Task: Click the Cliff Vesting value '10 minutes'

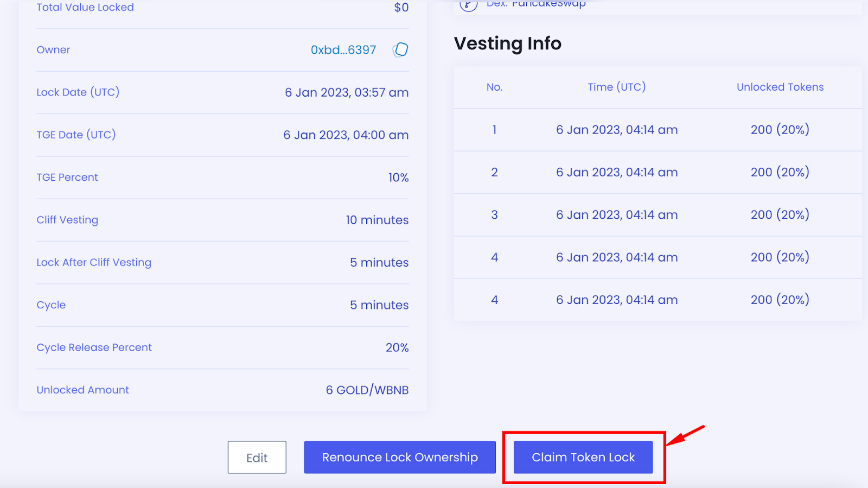Action: [378, 220]
